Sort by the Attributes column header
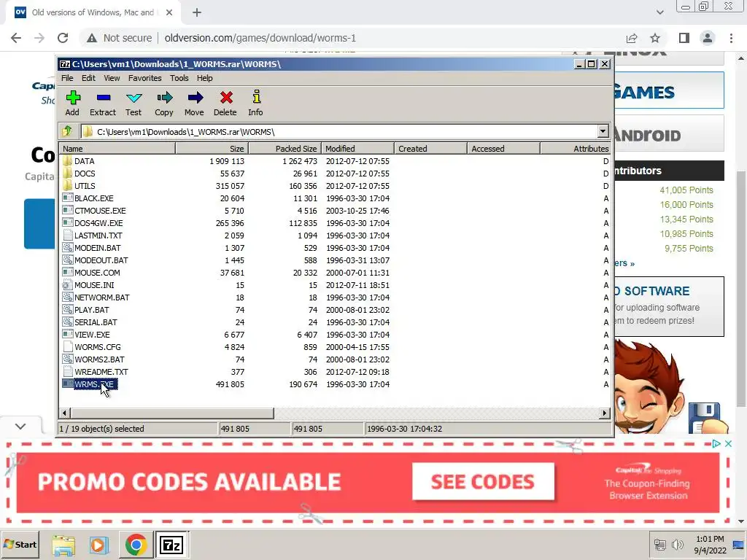This screenshot has height=560, width=747. [576, 149]
